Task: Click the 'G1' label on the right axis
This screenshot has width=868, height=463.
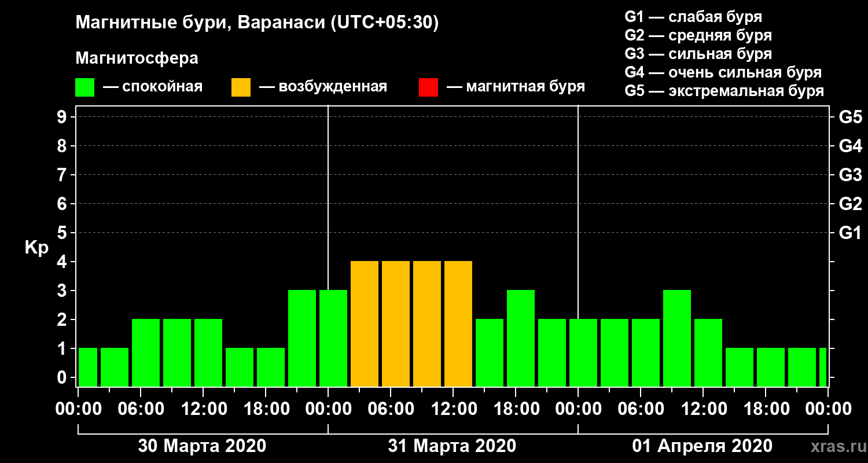Action: (x=850, y=233)
